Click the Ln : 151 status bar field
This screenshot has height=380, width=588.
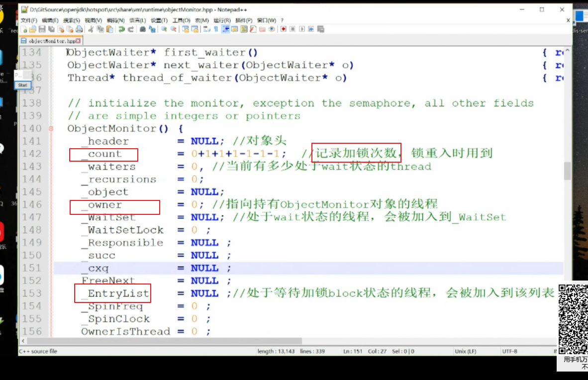pos(353,352)
